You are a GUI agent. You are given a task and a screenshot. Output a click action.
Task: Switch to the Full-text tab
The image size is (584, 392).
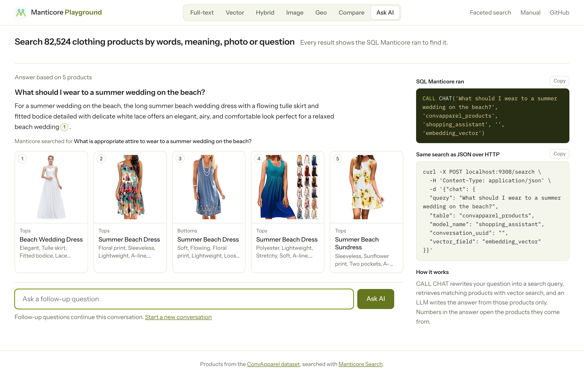(202, 13)
